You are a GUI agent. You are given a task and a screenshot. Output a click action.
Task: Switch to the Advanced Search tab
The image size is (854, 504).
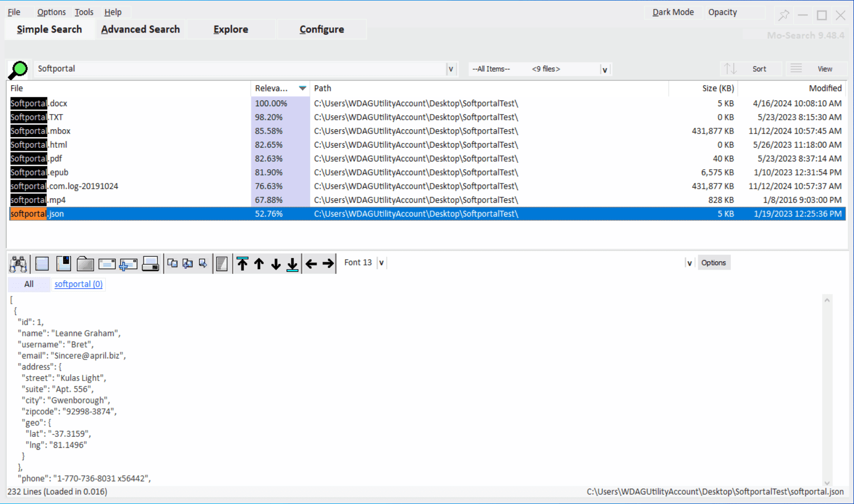click(140, 29)
